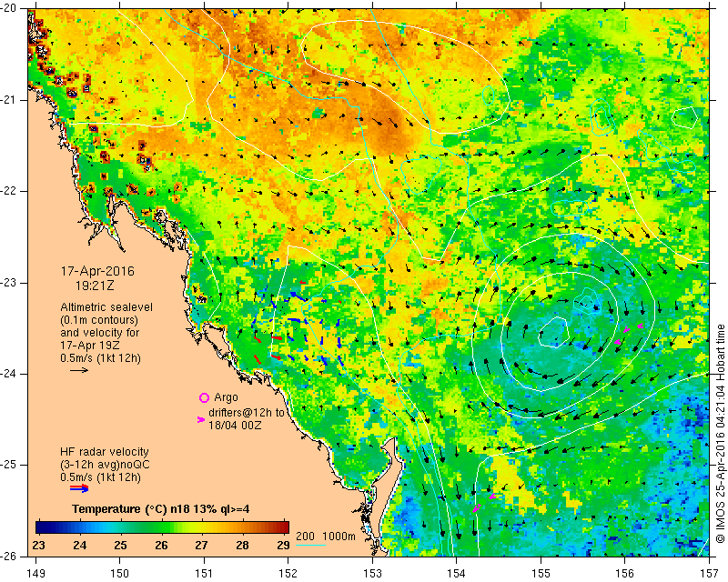Click the 'Temperature (°C) n18 13% ql>=4' title
The image size is (728, 582).
tap(161, 509)
